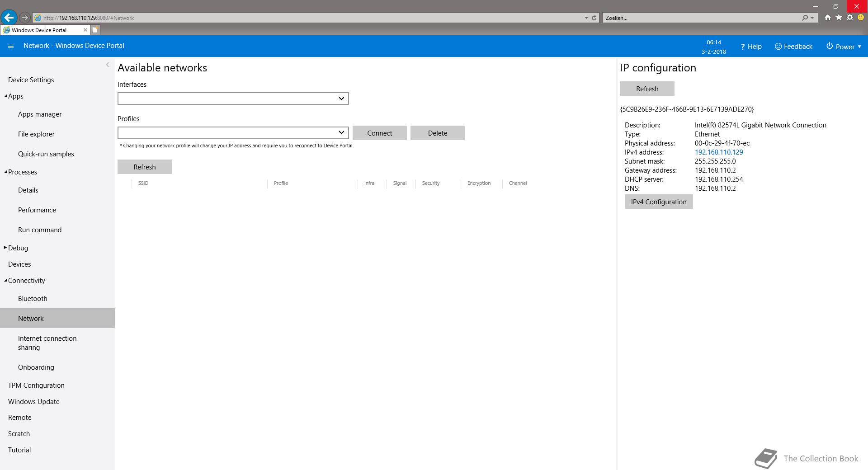Click the browser Forward arrow button

tap(25, 18)
